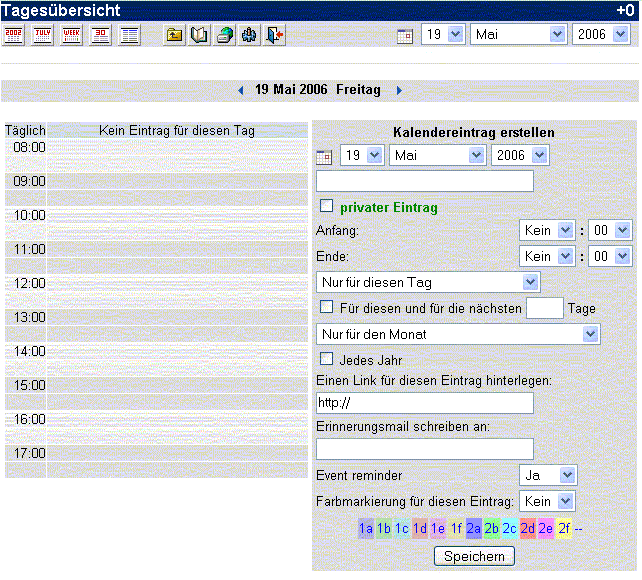The height and width of the screenshot is (580, 642).
Task: Pick the 2a blue color marker
Action: [474, 528]
